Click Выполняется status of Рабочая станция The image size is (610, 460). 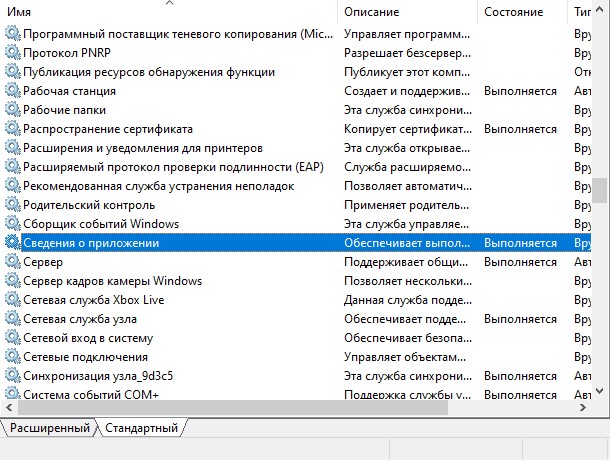520,91
